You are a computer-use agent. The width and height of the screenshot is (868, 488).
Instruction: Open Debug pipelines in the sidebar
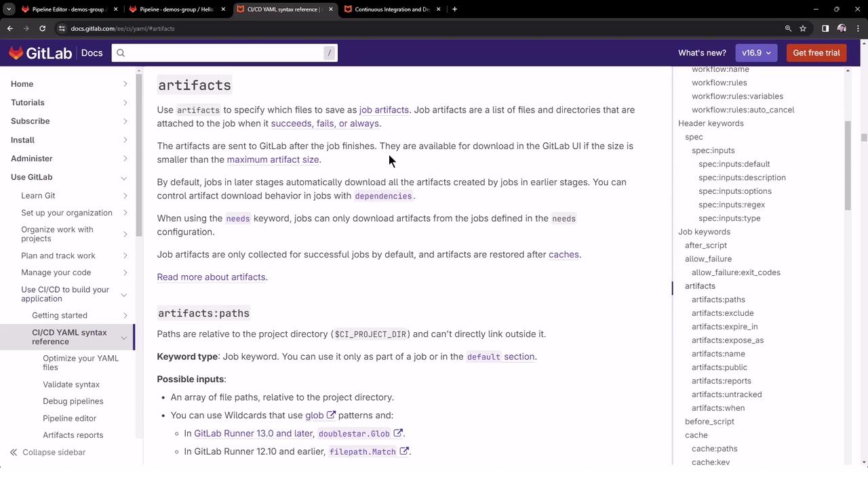click(x=73, y=401)
